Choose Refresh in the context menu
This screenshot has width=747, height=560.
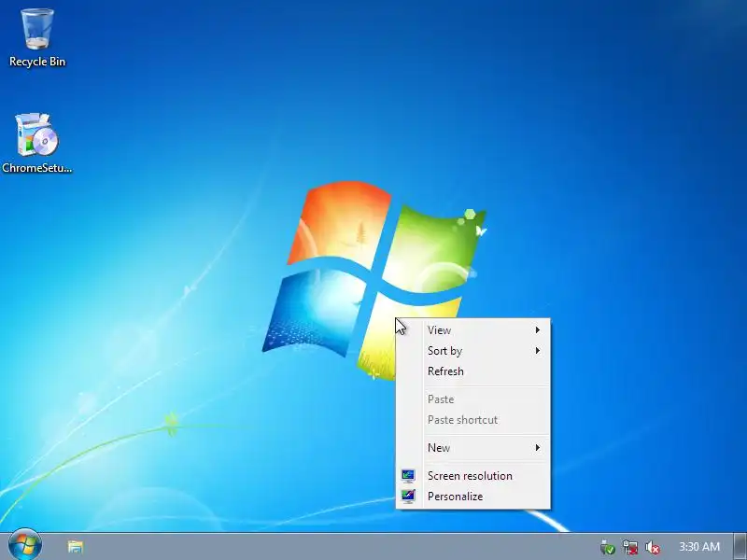coord(473,371)
